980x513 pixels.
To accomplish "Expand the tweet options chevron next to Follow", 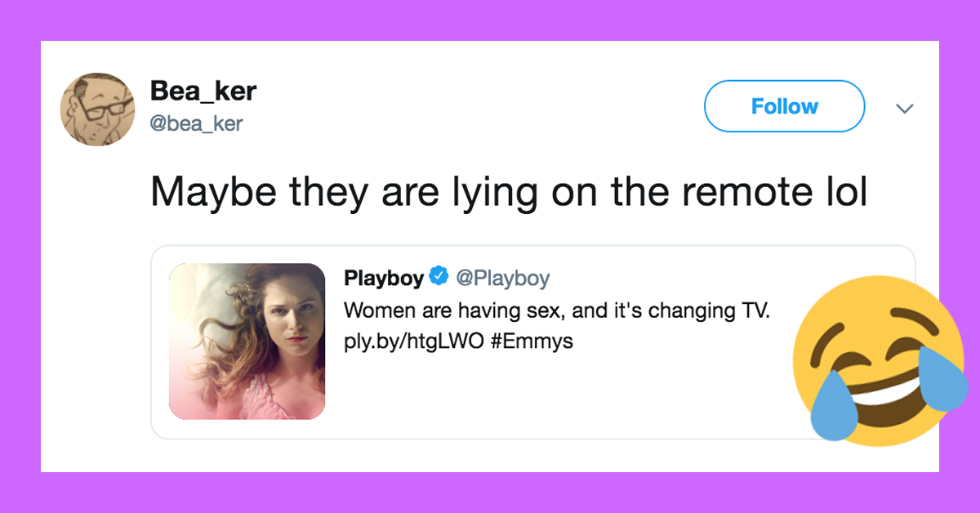I will [904, 108].
